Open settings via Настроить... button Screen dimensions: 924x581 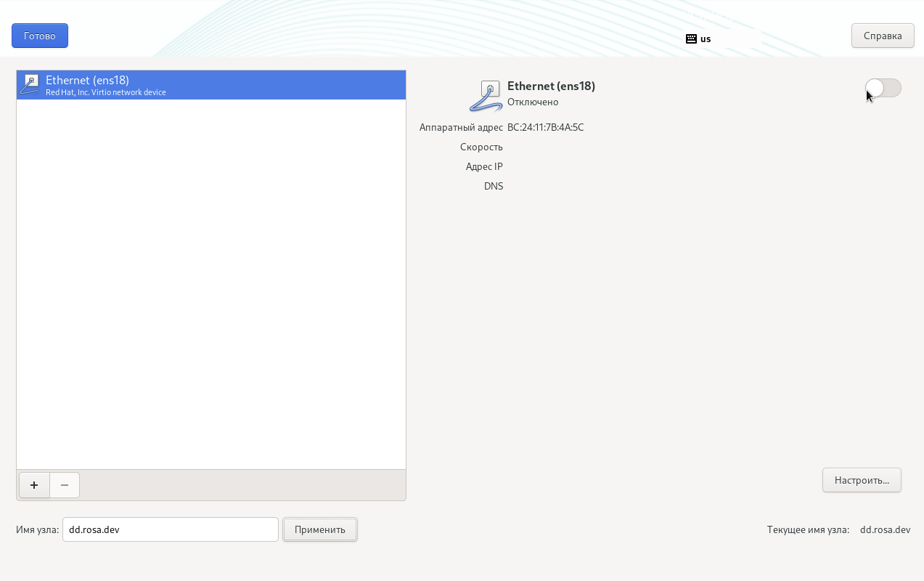(x=861, y=480)
